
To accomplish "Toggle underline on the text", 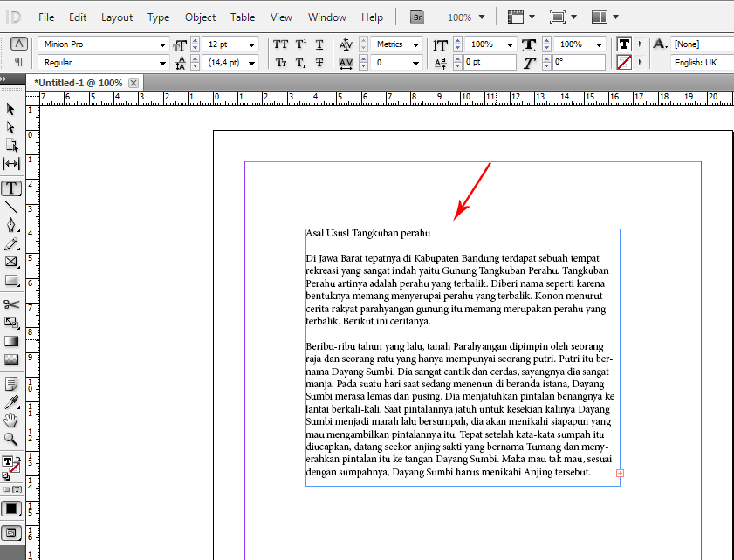I will 318,44.
